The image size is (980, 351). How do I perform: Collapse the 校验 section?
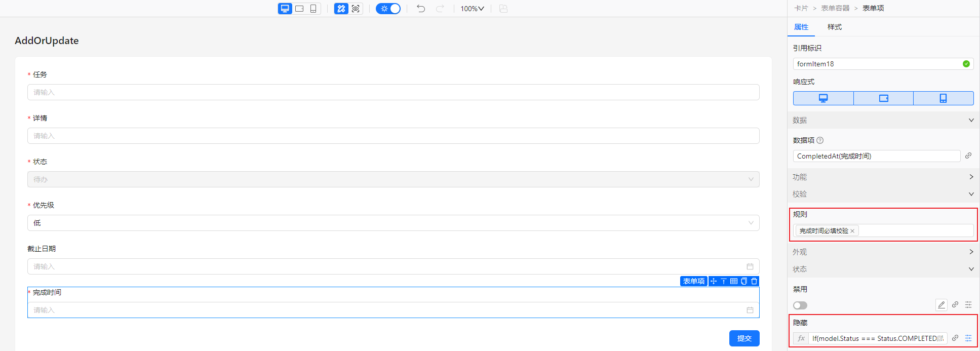pos(883,194)
